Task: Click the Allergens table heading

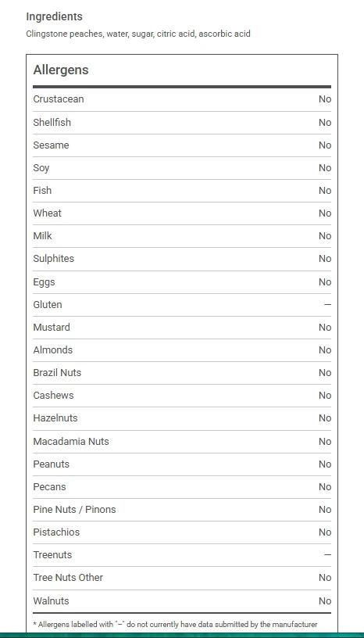Action: coord(61,70)
